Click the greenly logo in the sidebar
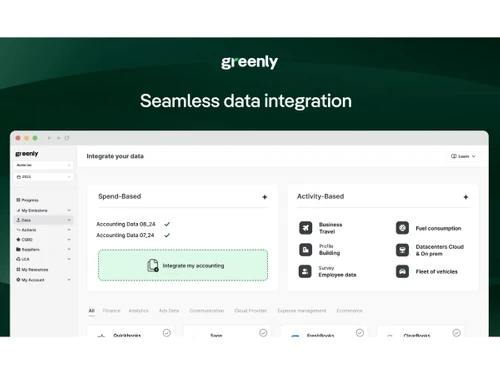This screenshot has height=375, width=500. [27, 154]
